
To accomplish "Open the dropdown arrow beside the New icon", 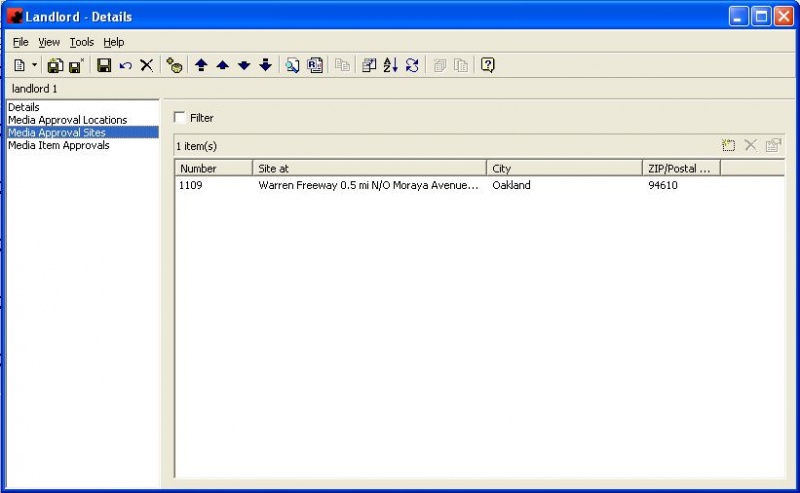I will (x=34, y=65).
